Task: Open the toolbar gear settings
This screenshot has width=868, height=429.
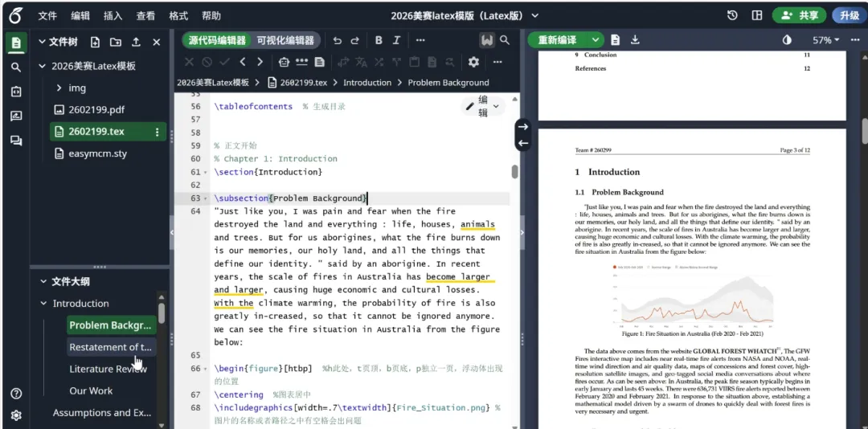Action: (x=473, y=62)
